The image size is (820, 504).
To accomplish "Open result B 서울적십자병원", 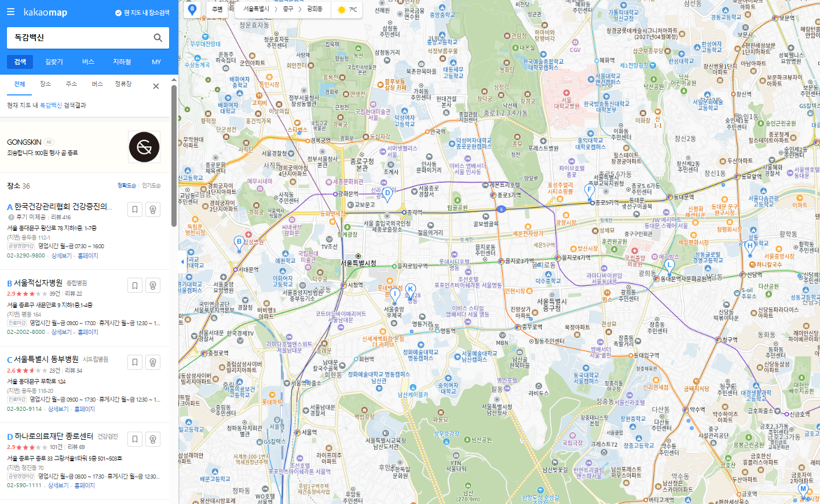I will click(38, 283).
